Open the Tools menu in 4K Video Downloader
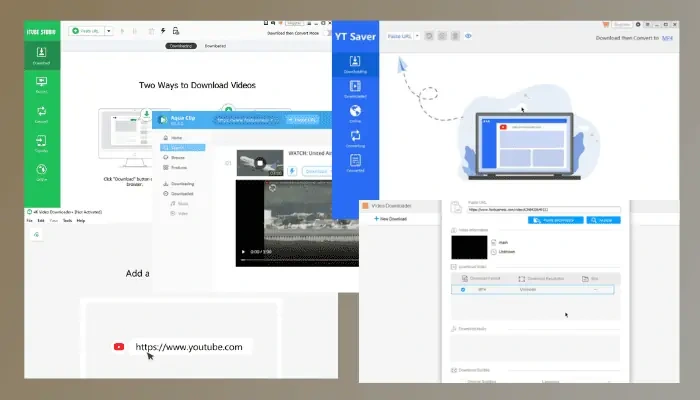This screenshot has height=400, width=700. tap(67, 221)
